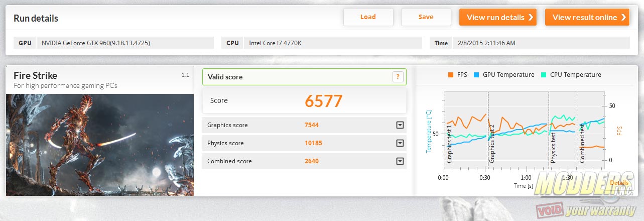Open chart Details link
This screenshot has width=644, height=221.
[619, 183]
